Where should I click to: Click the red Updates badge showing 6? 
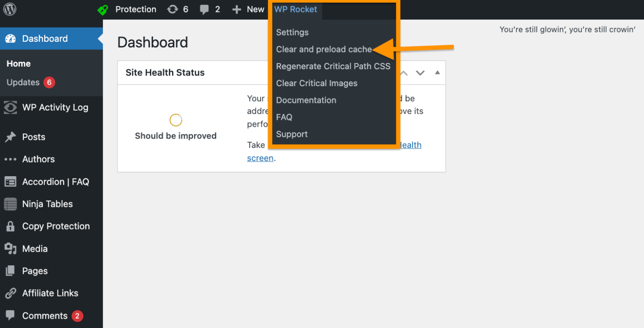(x=49, y=83)
